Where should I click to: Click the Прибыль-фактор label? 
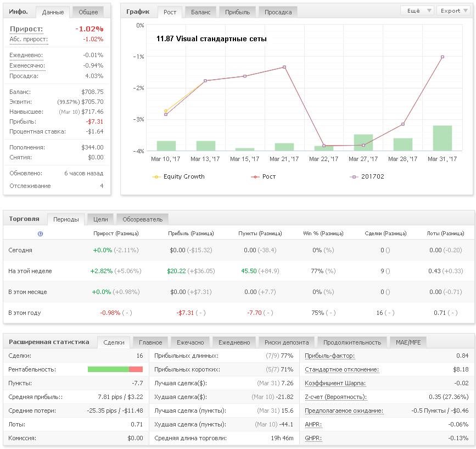(329, 356)
